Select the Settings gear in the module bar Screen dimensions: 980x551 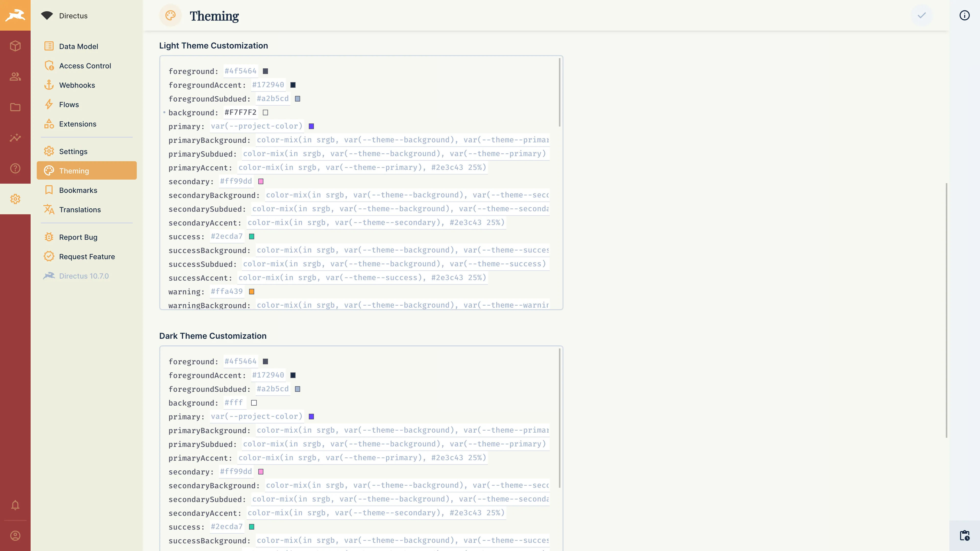[15, 199]
